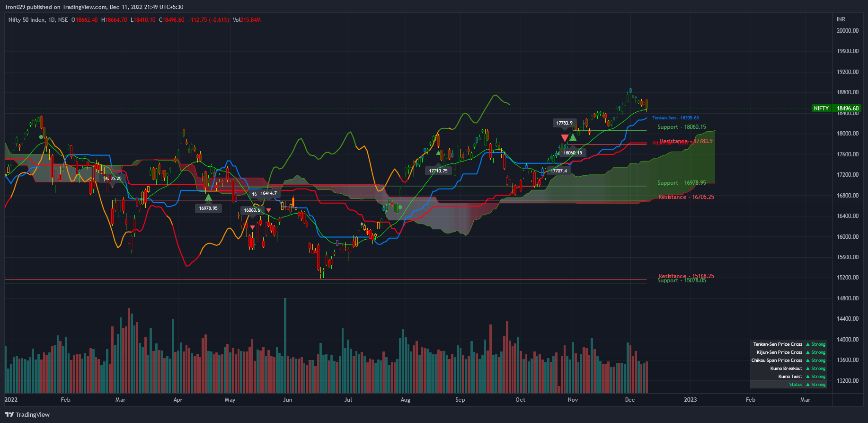Click the tallest volume bar near June

[285, 346]
